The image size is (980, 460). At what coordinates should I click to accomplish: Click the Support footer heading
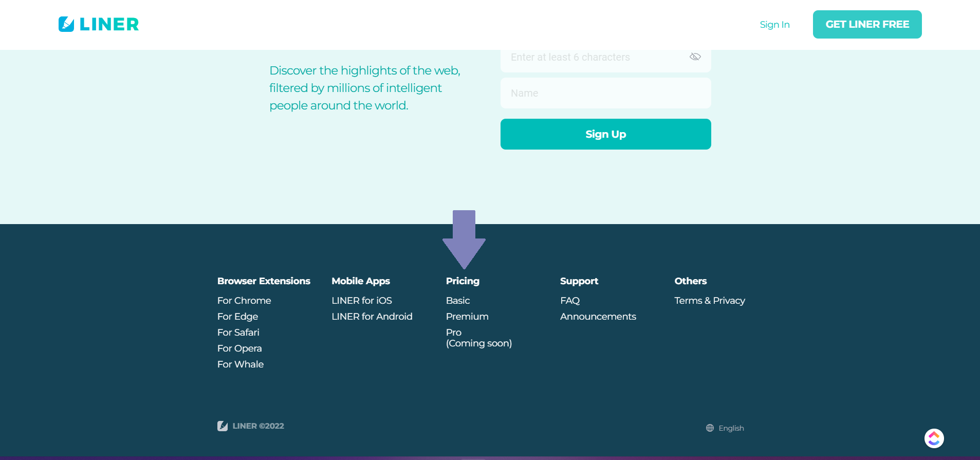[579, 281]
